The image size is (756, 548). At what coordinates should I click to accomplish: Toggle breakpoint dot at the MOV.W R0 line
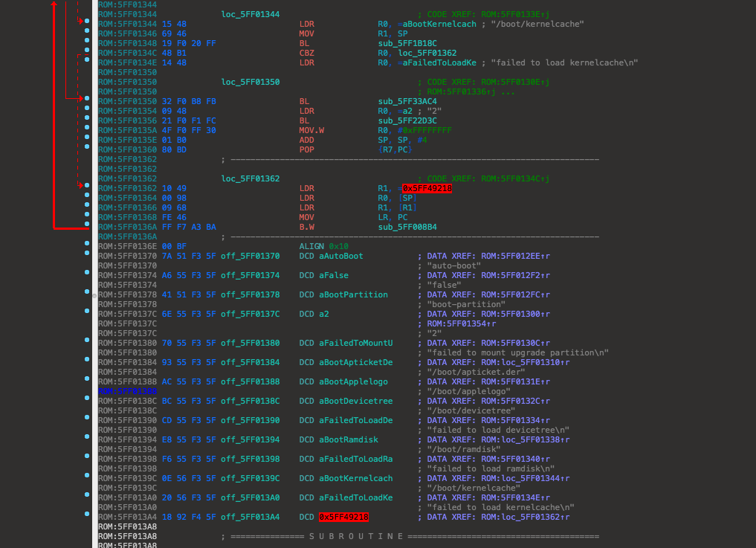click(x=87, y=131)
